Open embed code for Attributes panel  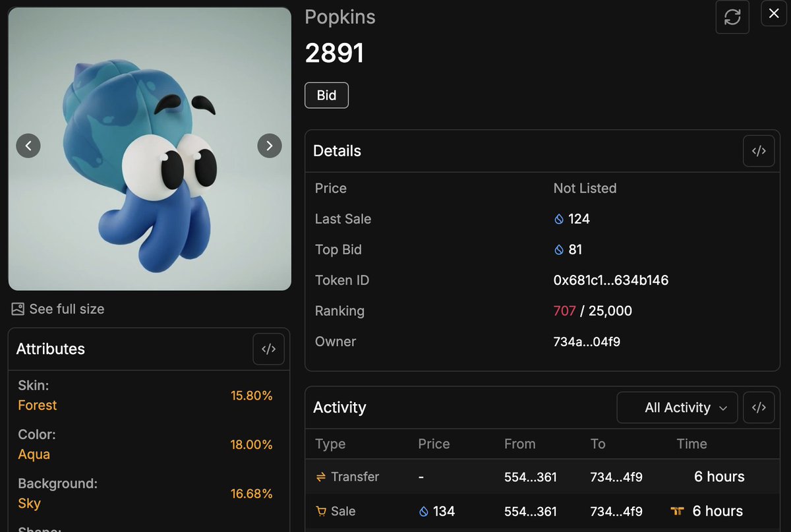click(268, 349)
